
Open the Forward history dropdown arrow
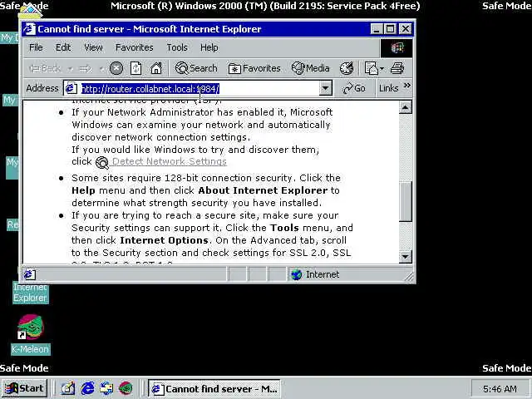coord(101,69)
